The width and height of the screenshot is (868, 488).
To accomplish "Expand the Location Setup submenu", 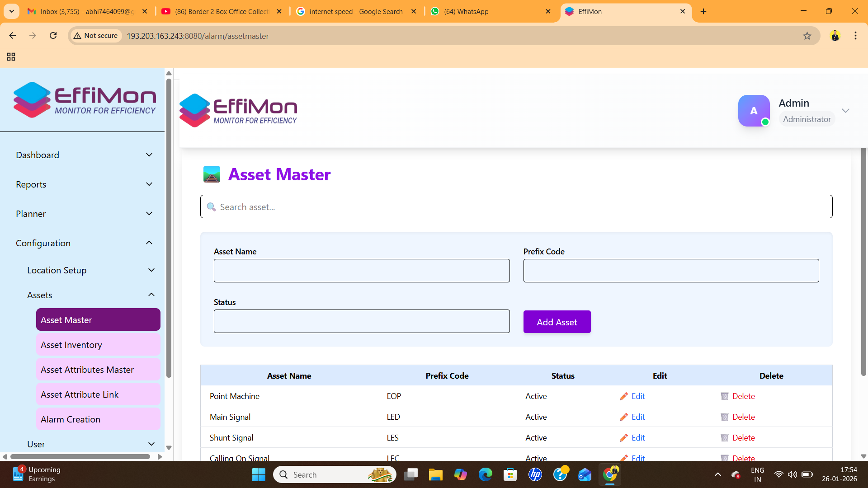I will [151, 270].
